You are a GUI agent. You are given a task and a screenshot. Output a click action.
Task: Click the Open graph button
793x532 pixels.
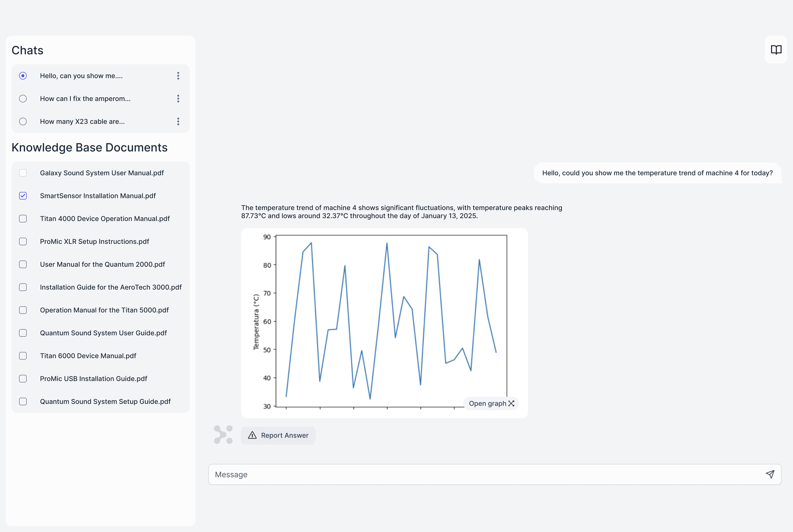[x=487, y=403]
